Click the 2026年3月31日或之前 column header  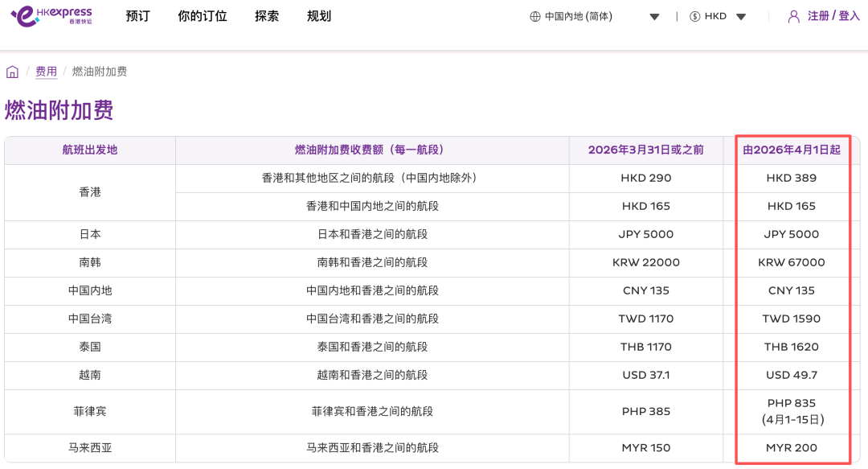pos(646,150)
